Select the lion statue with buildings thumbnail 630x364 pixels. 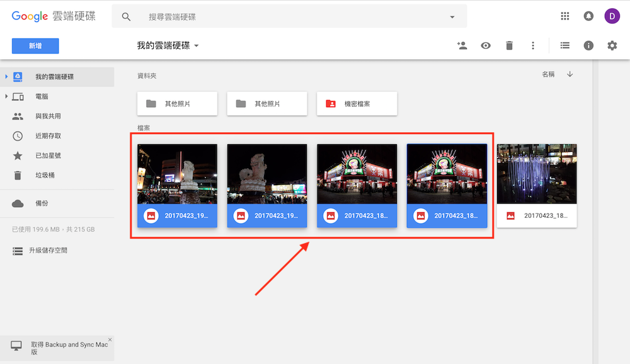177,174
